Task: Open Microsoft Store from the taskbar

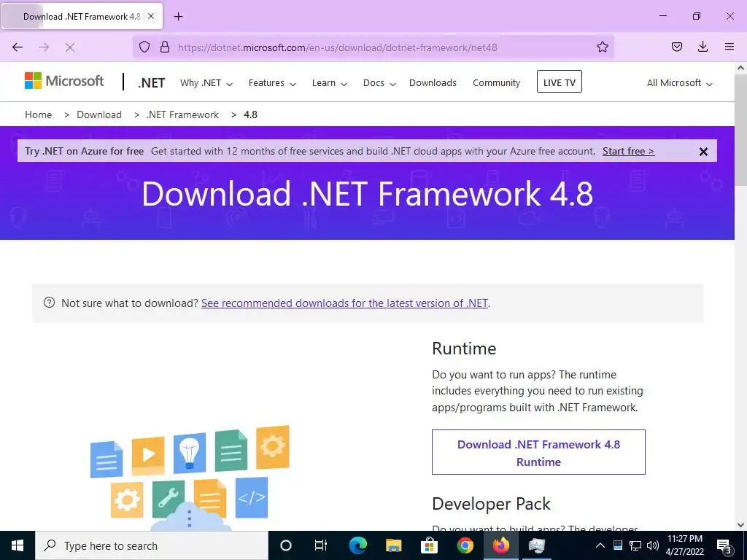Action: 429,545
